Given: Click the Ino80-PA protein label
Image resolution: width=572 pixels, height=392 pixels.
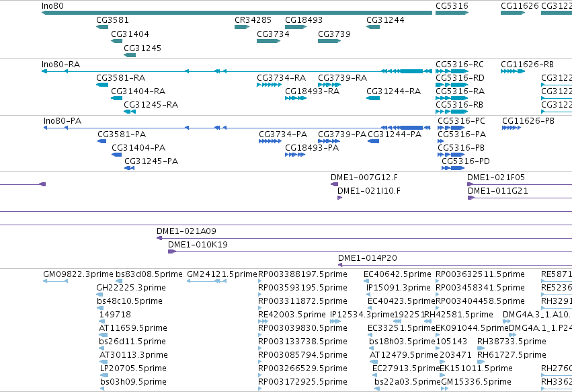Looking at the screenshot, I should point(63,121).
